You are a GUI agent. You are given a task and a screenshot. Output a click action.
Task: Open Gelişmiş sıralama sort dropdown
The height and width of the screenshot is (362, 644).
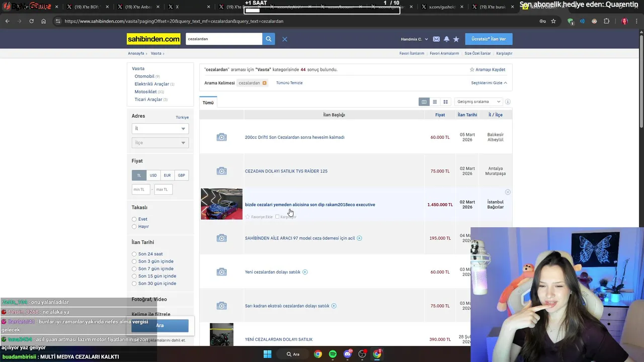[478, 102]
